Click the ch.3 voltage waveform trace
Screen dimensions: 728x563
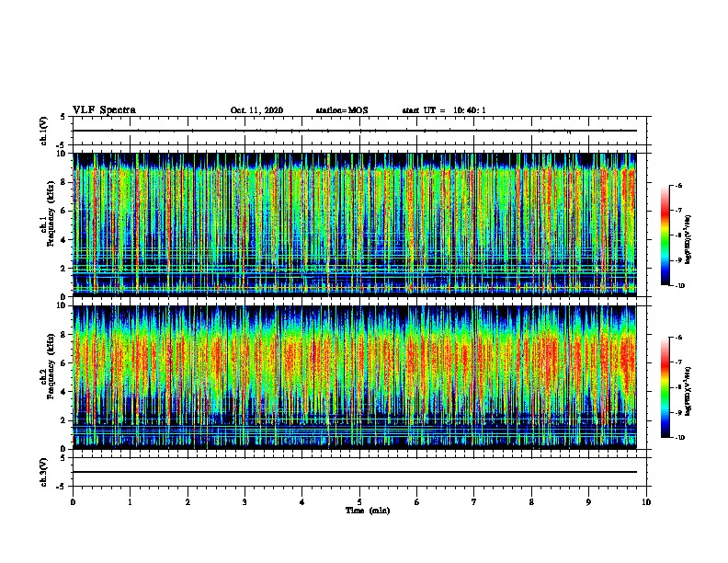pos(355,472)
